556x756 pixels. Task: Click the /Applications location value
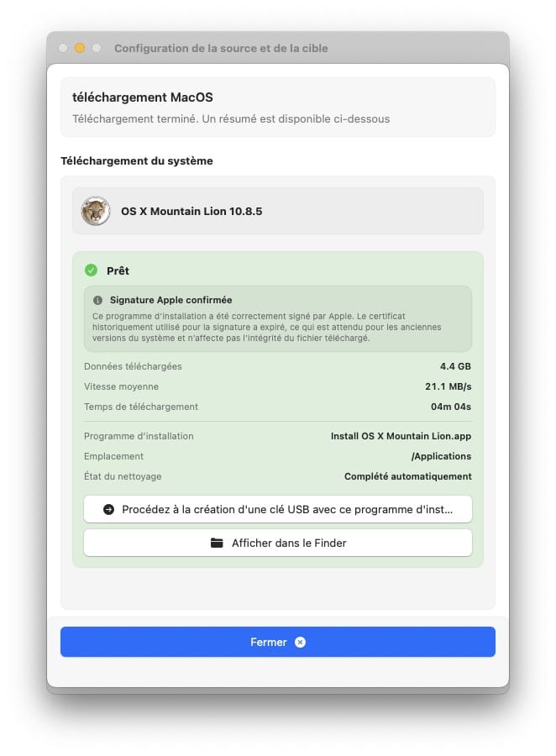tap(441, 456)
